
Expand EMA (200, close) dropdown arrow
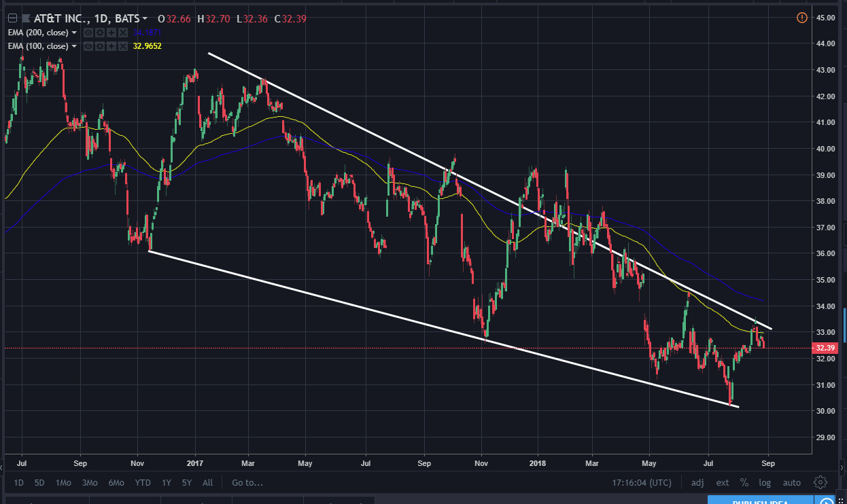tap(74, 33)
